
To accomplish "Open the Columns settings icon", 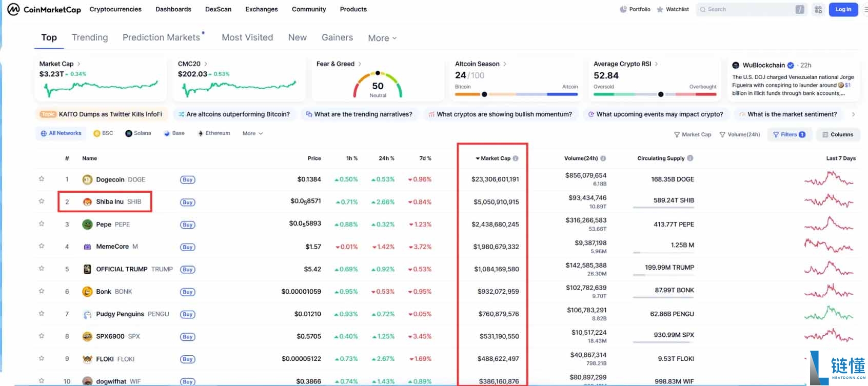I will [825, 134].
